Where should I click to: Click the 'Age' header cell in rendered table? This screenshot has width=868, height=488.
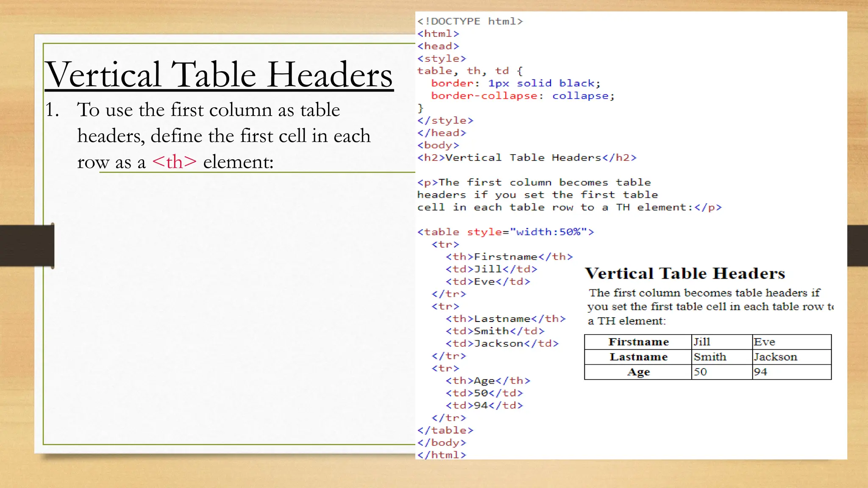tap(638, 372)
